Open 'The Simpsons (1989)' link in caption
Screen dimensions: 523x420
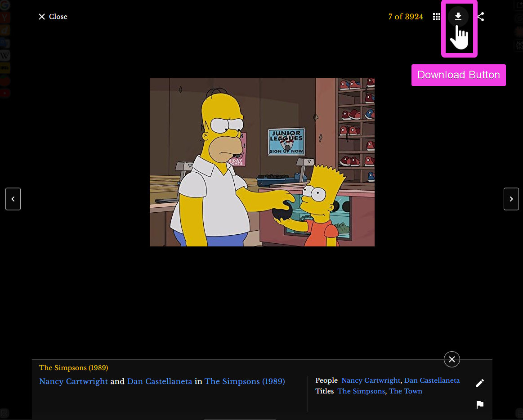coord(245,381)
